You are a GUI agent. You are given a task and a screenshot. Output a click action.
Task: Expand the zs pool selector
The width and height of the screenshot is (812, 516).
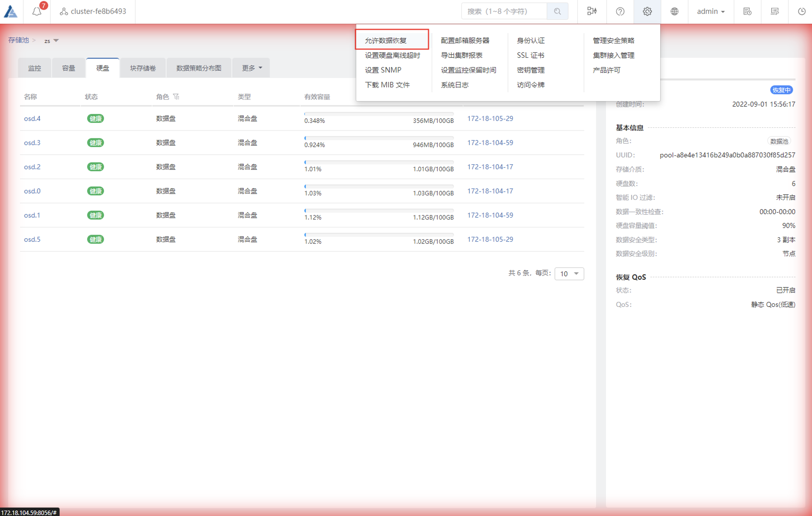(52, 41)
